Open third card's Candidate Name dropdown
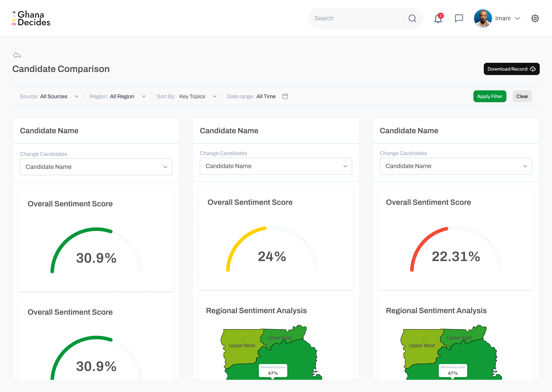Viewport: 552px width, 392px height. click(456, 166)
